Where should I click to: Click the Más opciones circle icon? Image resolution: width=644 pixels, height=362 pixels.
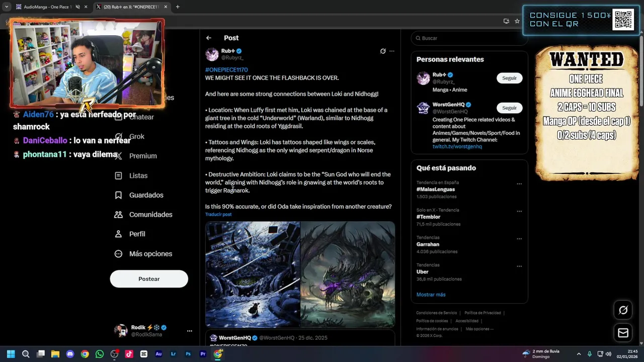pyautogui.click(x=118, y=254)
